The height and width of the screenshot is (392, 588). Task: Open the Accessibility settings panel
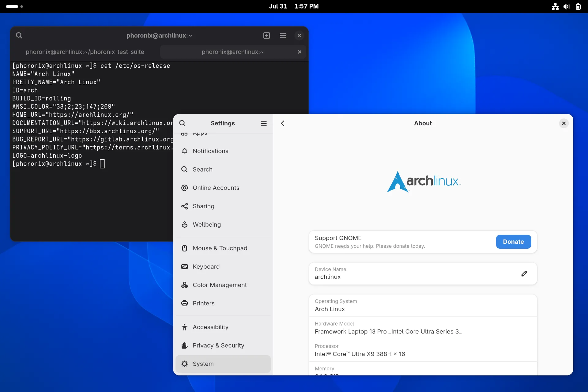223,327
